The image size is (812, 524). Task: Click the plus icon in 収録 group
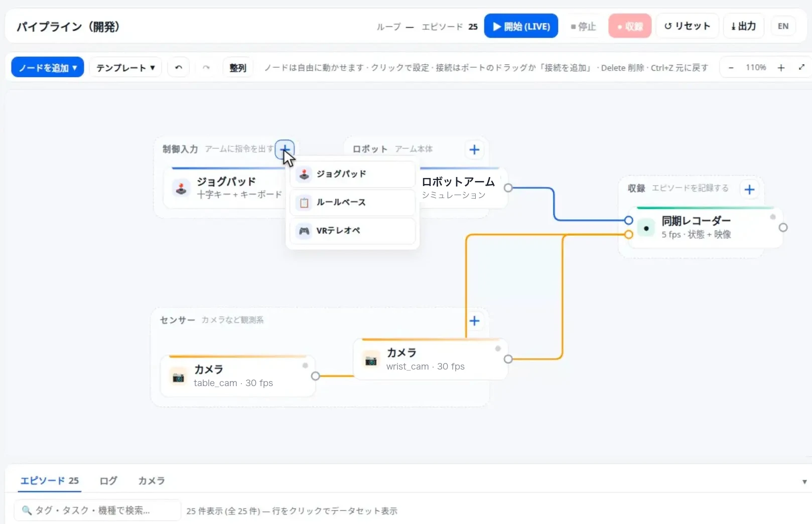(x=749, y=189)
